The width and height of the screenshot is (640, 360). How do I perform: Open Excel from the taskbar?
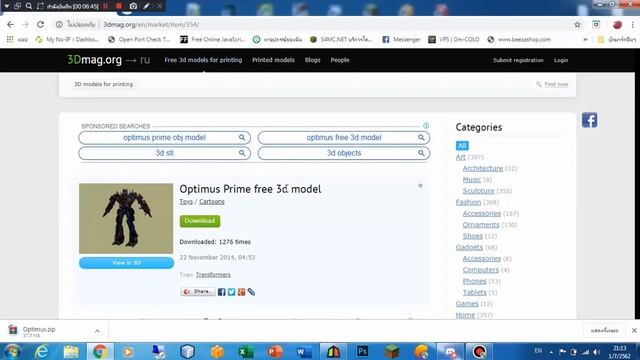[x=246, y=351]
